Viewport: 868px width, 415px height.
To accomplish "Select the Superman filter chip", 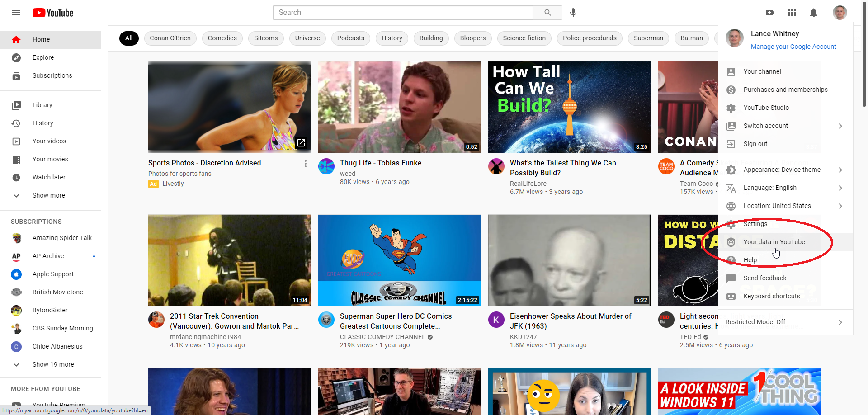I will (648, 38).
